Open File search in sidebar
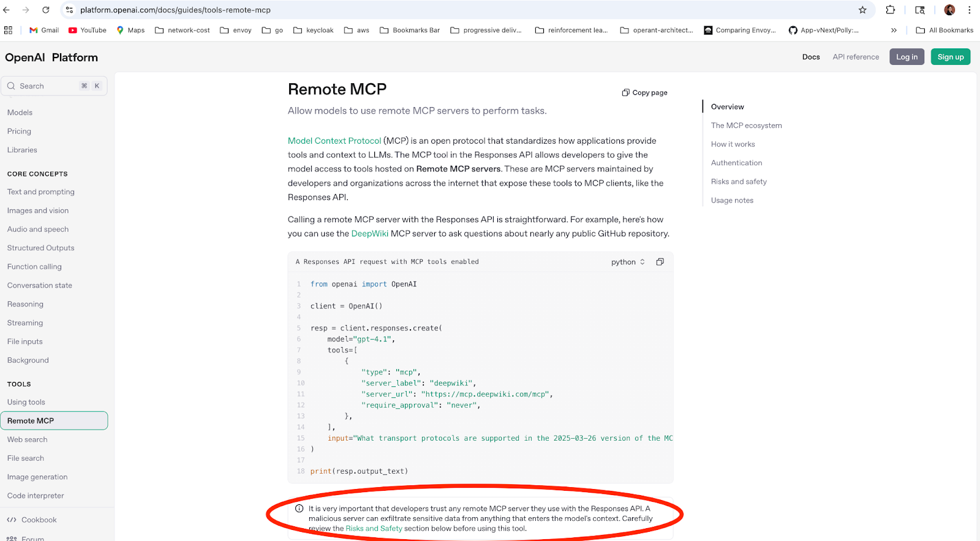 coord(26,458)
